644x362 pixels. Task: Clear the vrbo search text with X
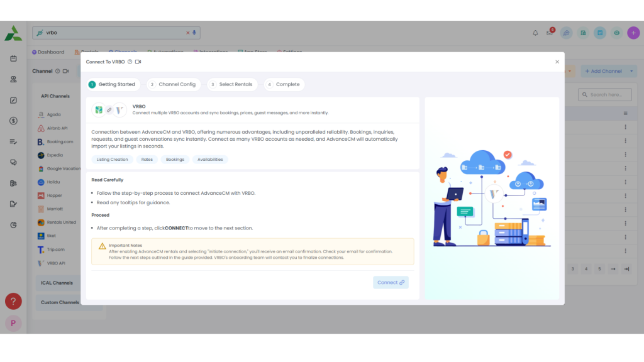point(187,33)
